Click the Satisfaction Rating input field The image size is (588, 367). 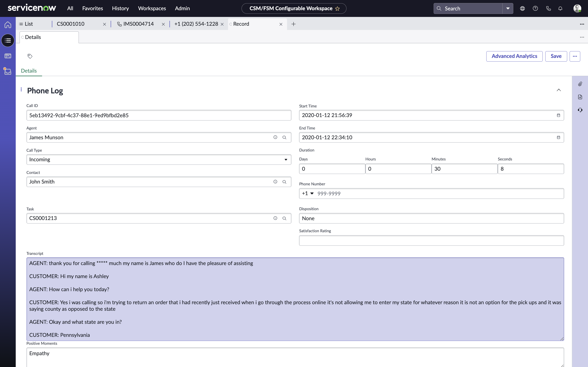[431, 240]
